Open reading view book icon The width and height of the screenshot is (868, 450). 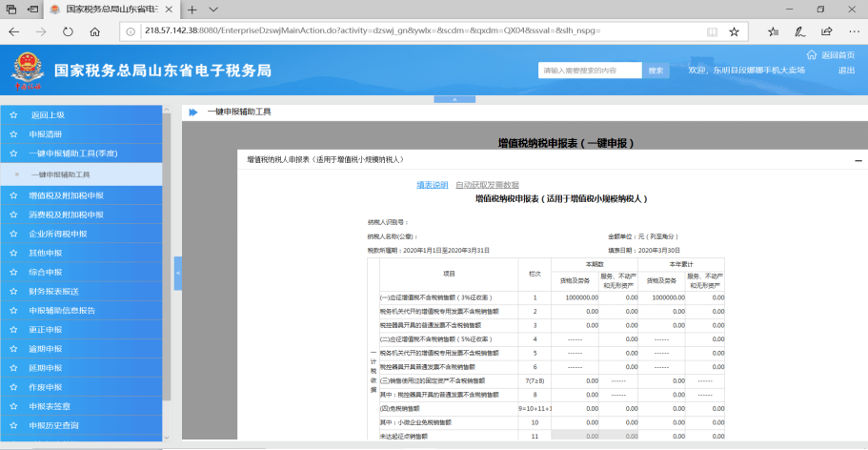(x=712, y=31)
